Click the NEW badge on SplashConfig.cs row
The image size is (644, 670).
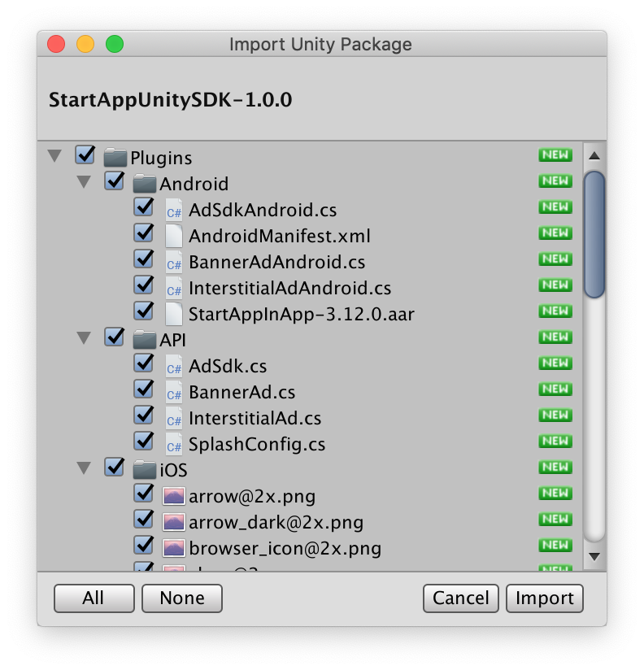click(x=555, y=441)
